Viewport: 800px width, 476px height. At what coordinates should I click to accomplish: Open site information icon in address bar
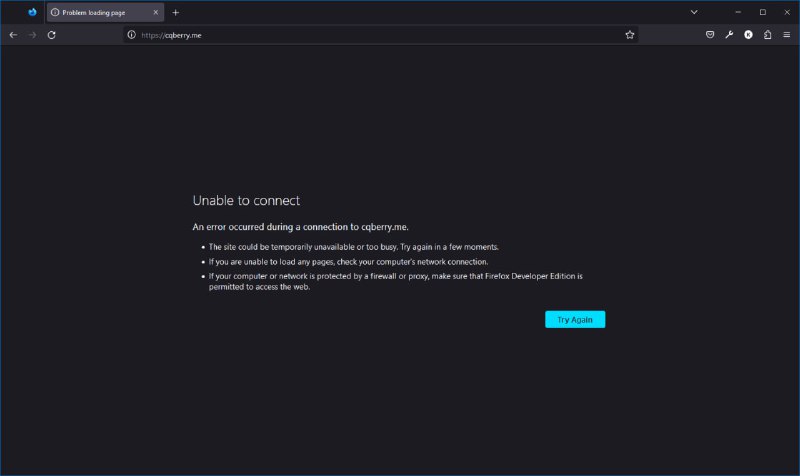point(132,34)
